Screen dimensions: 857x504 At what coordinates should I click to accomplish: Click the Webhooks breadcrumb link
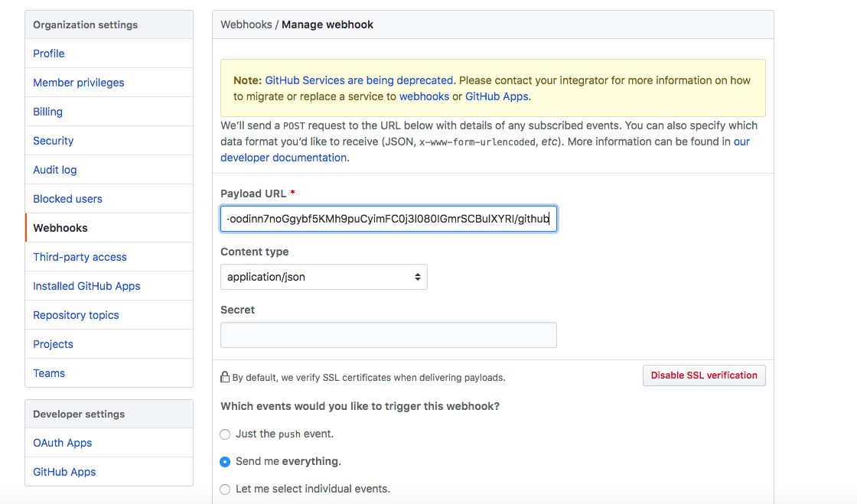click(246, 24)
